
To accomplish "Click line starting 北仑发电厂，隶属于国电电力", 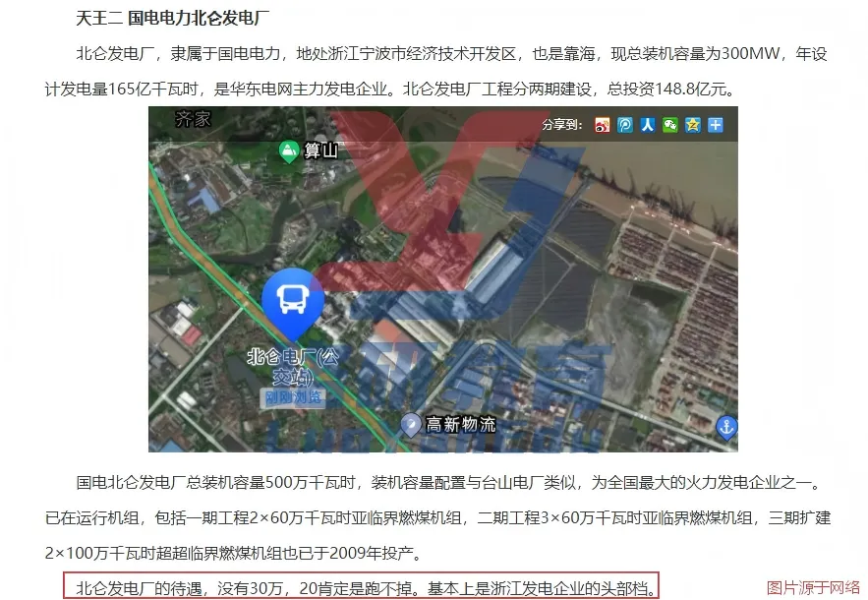I will (x=452, y=54).
